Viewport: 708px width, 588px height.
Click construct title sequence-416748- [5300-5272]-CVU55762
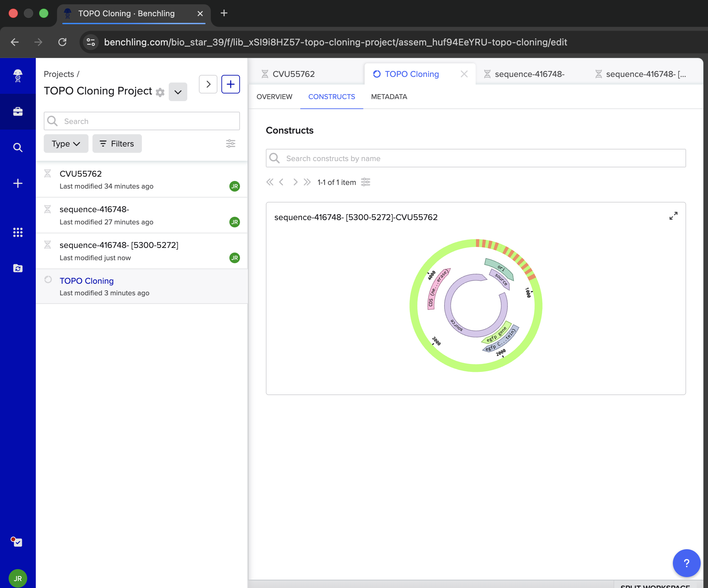pos(356,217)
